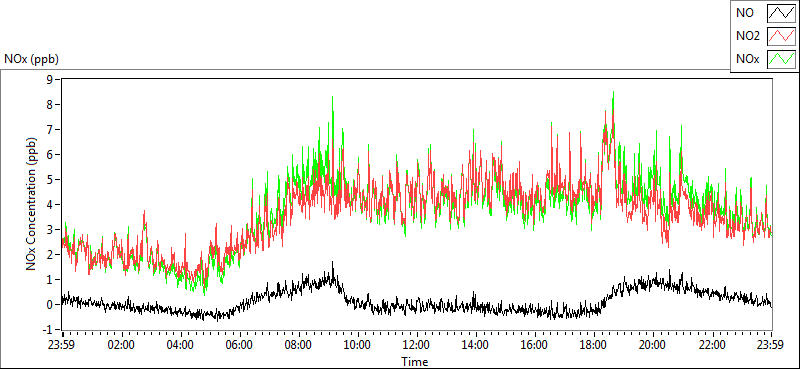Click the 22:00 x-axis time marker
Image resolution: width=800 pixels, height=369 pixels.
(712, 344)
